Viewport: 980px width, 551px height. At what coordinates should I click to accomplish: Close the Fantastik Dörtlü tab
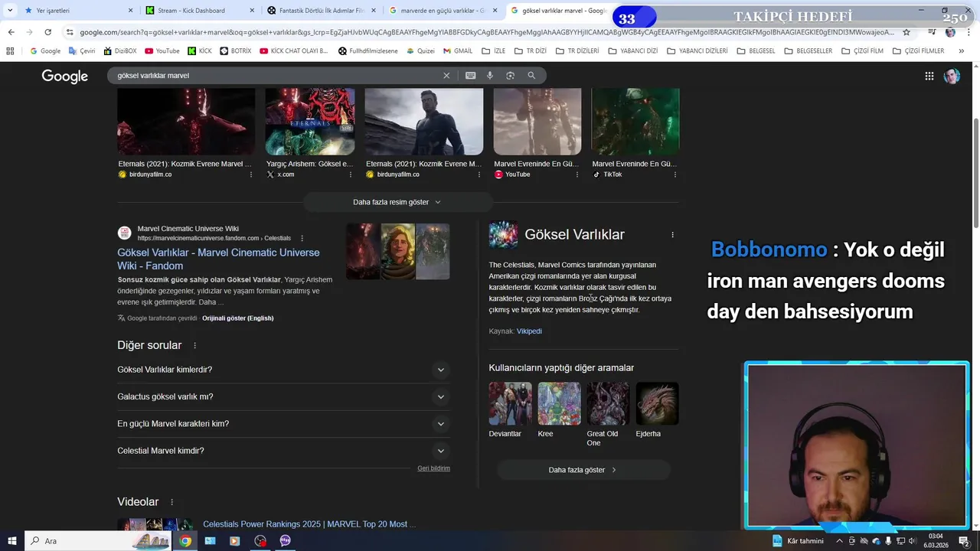point(374,11)
